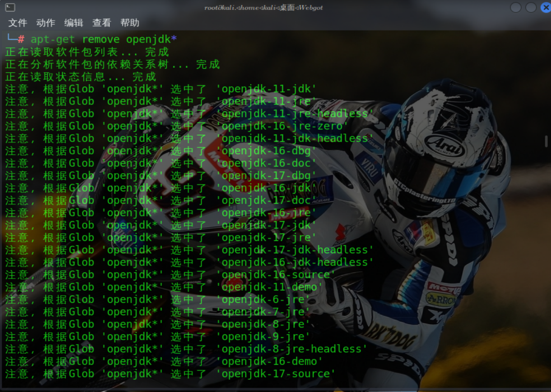Image resolution: width=551 pixels, height=392 pixels.
Task: Open the 查看 menu
Action: tap(102, 23)
